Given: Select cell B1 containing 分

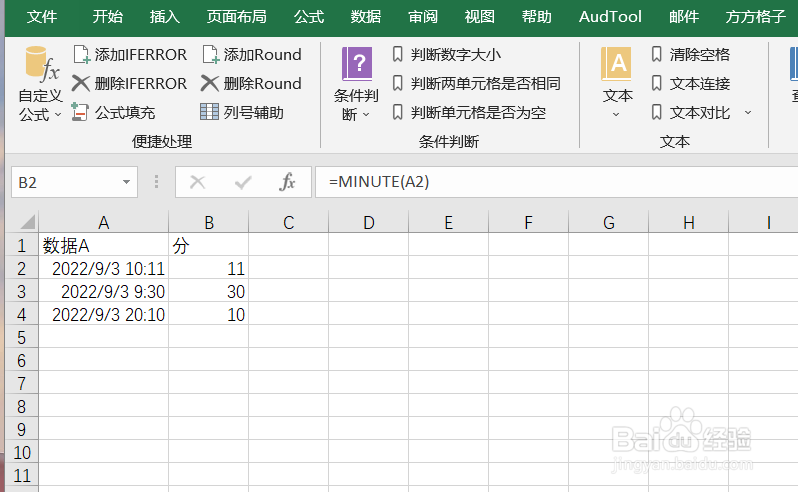Looking at the screenshot, I should (x=209, y=245).
